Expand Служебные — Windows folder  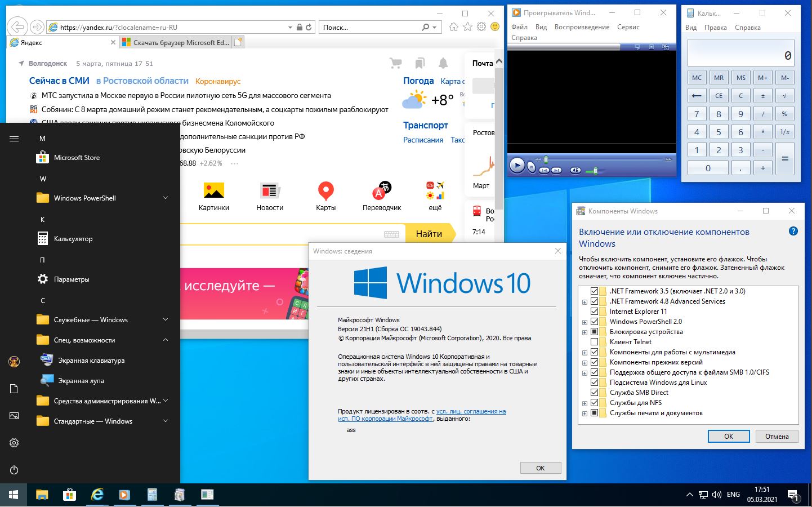(166, 320)
